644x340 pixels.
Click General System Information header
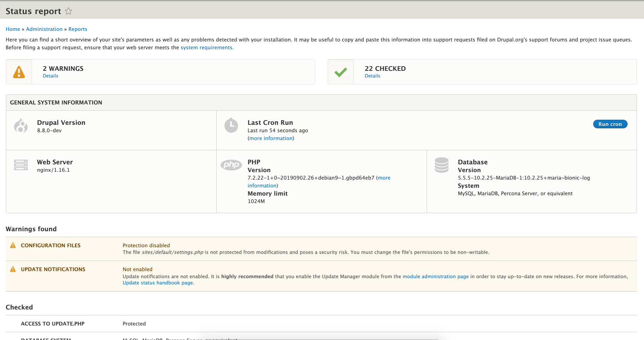pyautogui.click(x=56, y=103)
